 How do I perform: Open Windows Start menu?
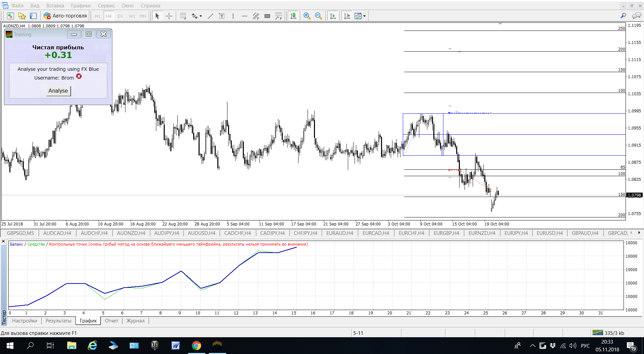point(10,345)
